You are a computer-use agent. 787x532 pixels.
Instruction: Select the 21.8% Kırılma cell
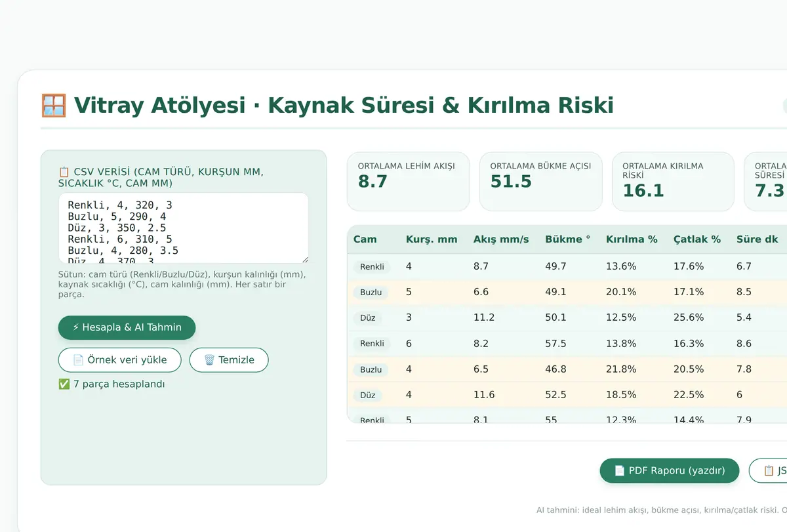pyautogui.click(x=621, y=369)
